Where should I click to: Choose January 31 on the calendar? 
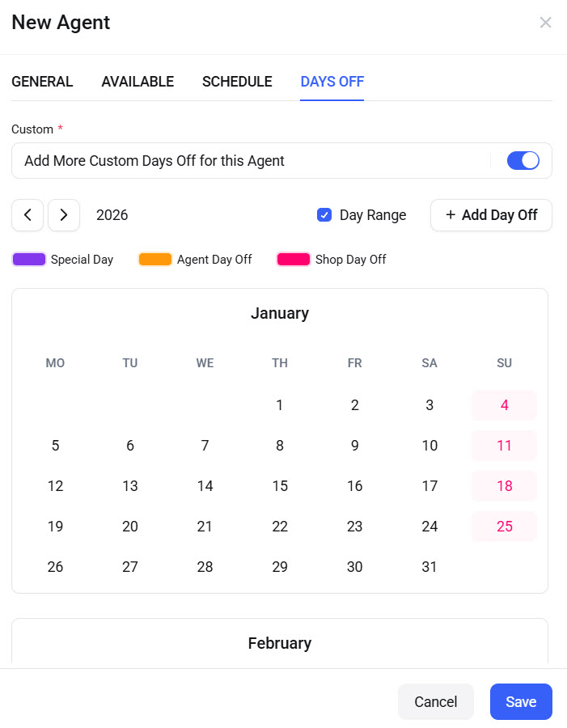coord(429,567)
